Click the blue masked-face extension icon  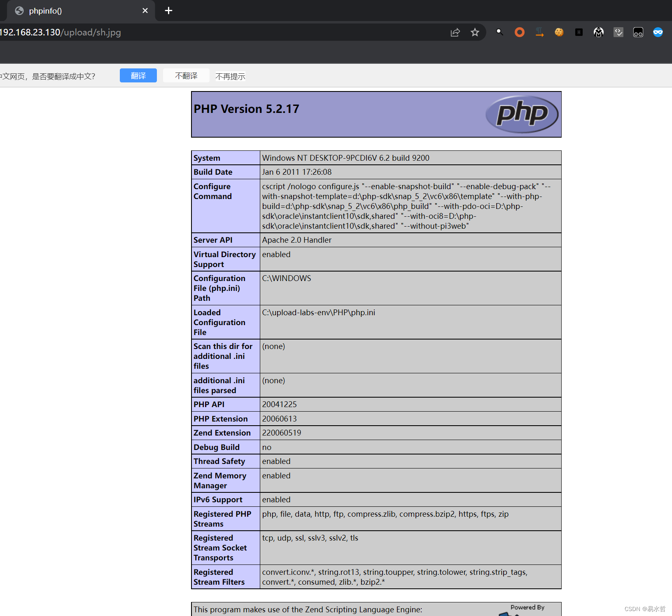pos(658,32)
